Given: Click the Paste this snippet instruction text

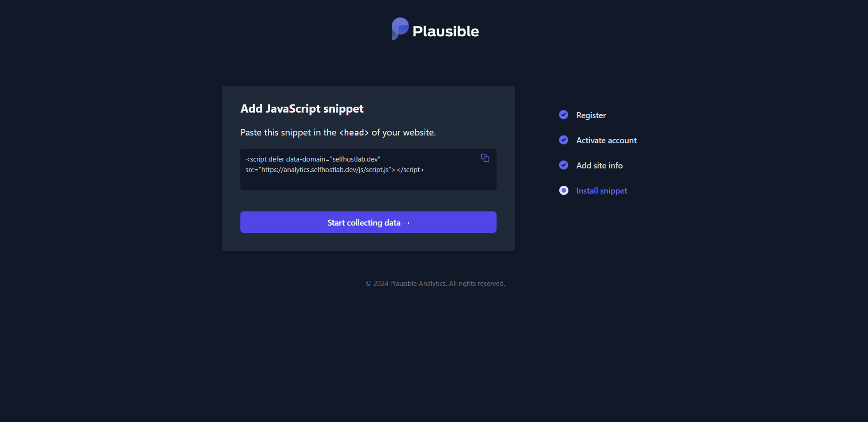Looking at the screenshot, I should pyautogui.click(x=338, y=132).
